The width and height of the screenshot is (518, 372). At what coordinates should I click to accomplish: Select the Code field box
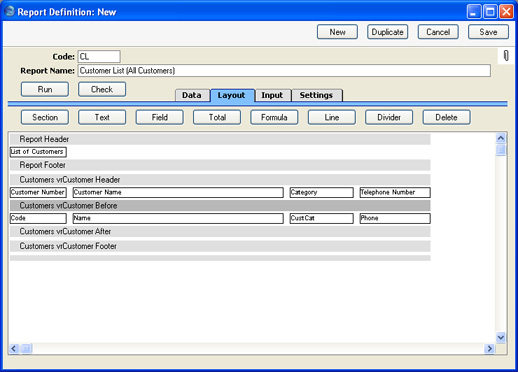(38, 218)
